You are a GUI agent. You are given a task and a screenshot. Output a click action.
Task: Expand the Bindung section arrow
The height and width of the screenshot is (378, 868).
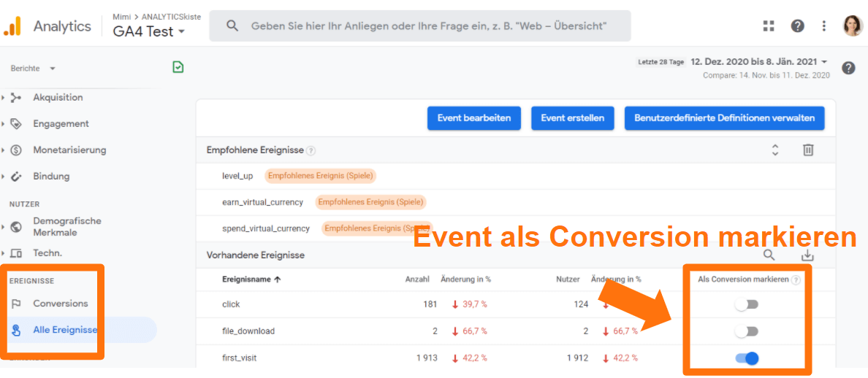pos(4,177)
